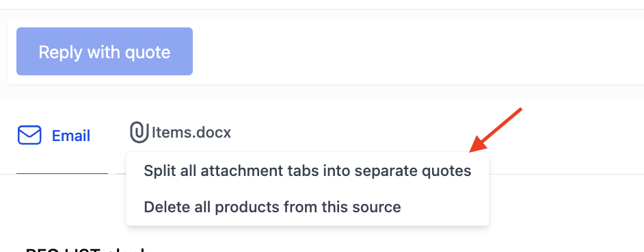Click the blue mail icon in the tab row
This screenshot has width=644, height=252.
click(29, 136)
